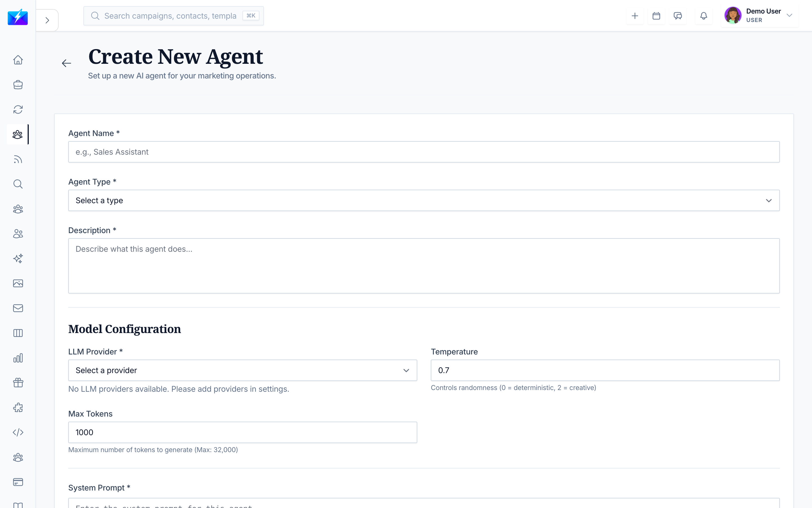Open the book docs sidebar icon
Image resolution: width=812 pixels, height=508 pixels.
point(18,505)
